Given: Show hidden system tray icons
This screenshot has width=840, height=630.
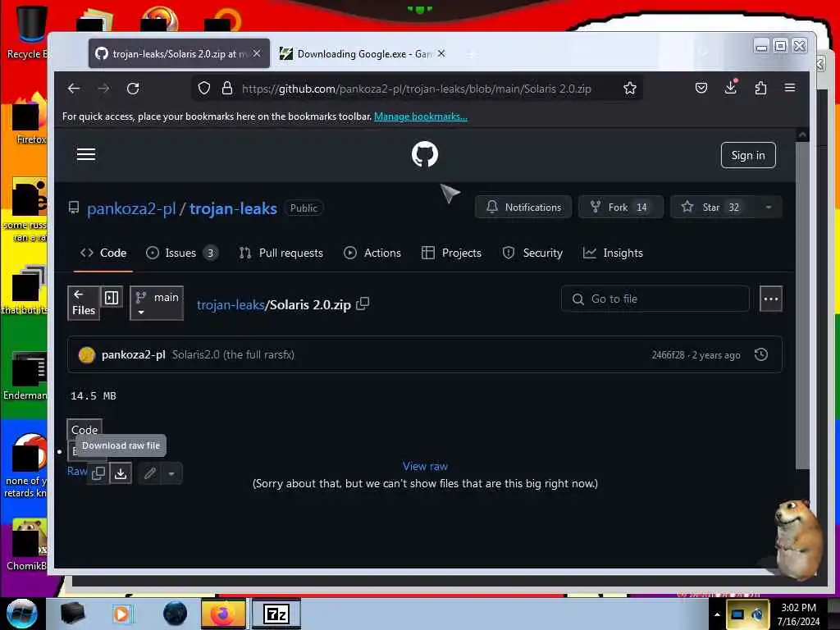Looking at the screenshot, I should pos(717,614).
